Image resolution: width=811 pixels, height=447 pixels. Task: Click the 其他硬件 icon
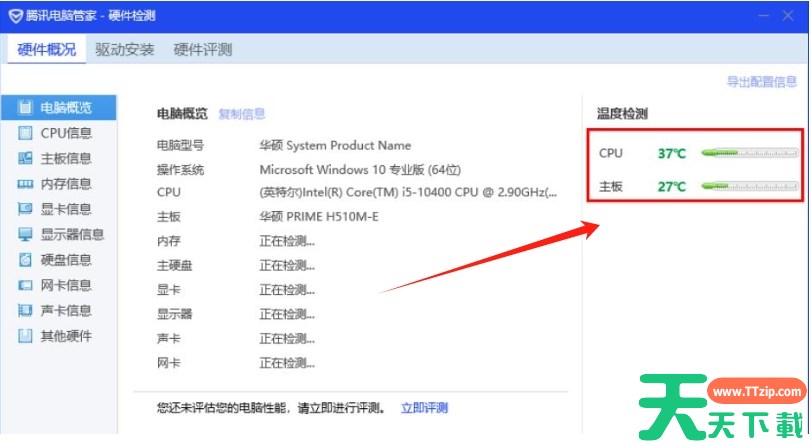[x=25, y=336]
